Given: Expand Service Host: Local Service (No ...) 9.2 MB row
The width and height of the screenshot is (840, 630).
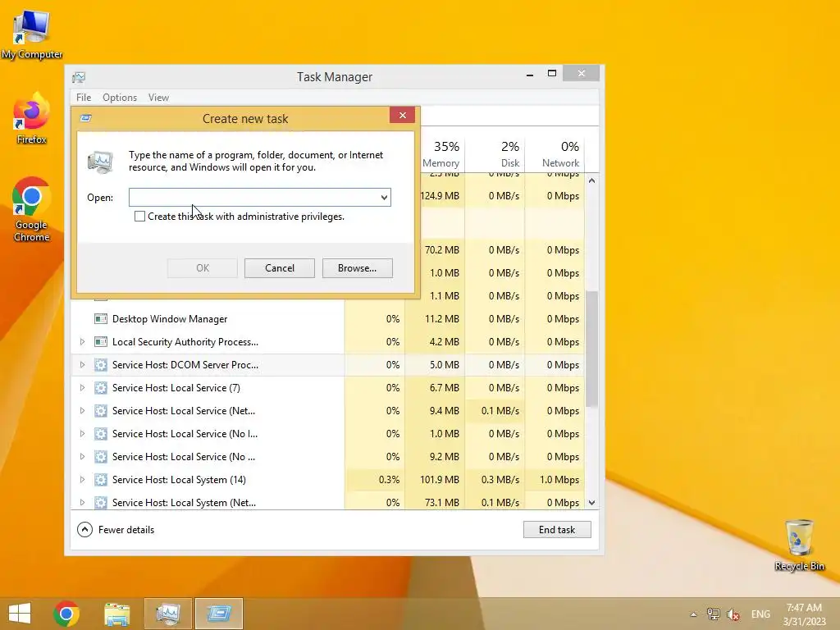Looking at the screenshot, I should click(82, 457).
